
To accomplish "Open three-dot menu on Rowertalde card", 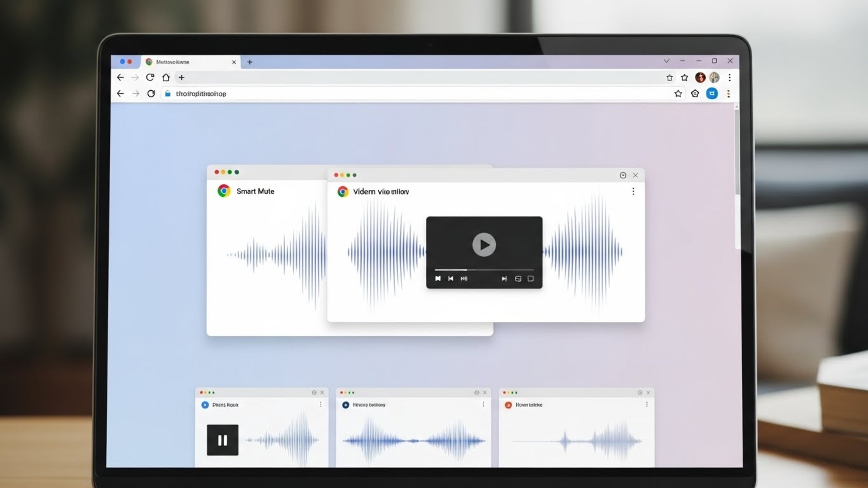I will (x=646, y=404).
